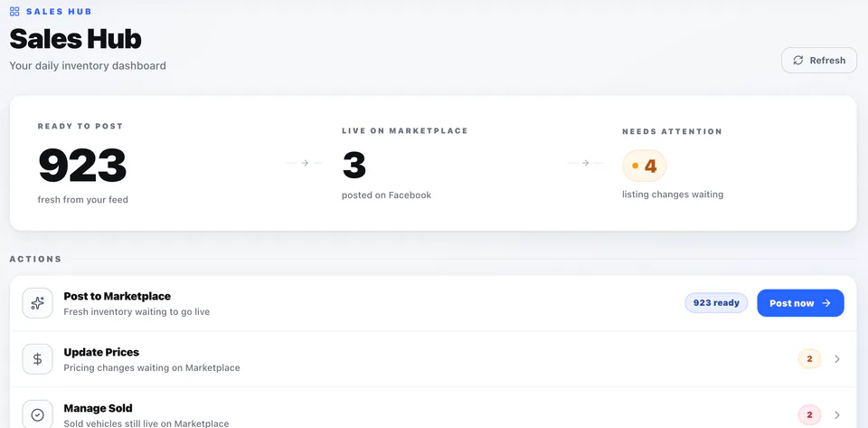The image size is (868, 428).
Task: Click the 'listing changes waiting' caption
Action: click(673, 195)
